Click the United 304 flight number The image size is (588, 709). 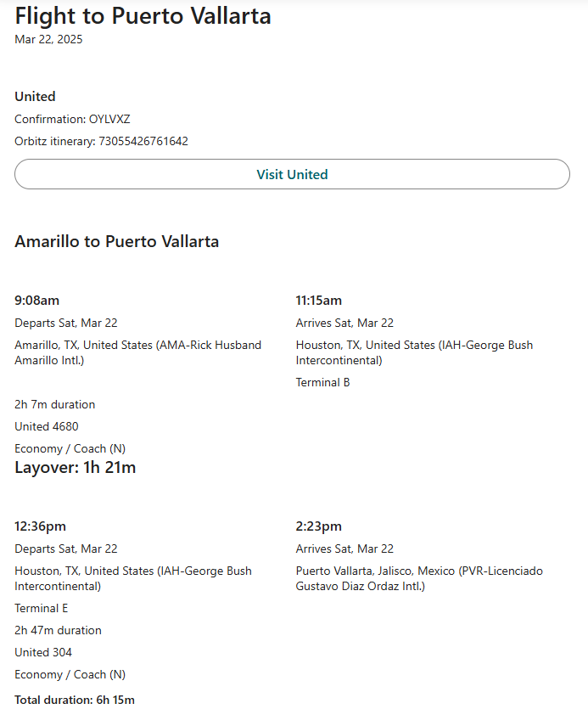pos(43,652)
